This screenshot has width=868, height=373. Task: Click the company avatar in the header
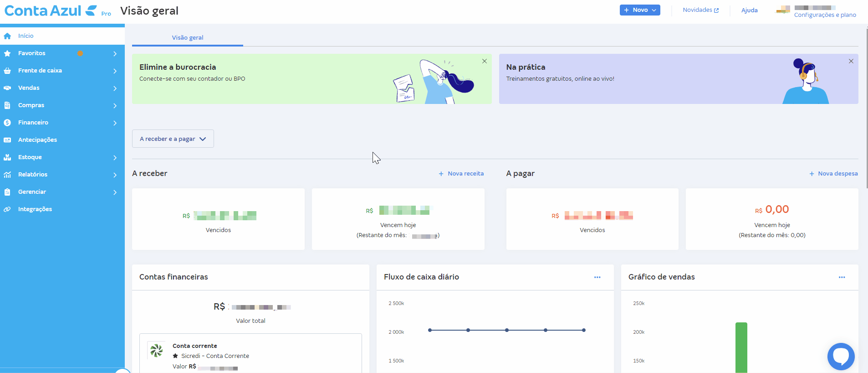(x=783, y=10)
